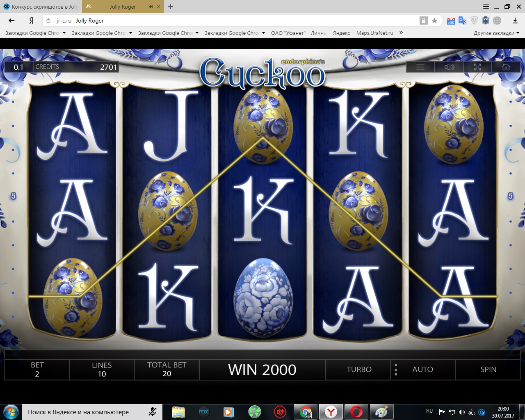This screenshot has height=420, width=525.
Task: Change the LINES value of 10
Action: tap(102, 370)
